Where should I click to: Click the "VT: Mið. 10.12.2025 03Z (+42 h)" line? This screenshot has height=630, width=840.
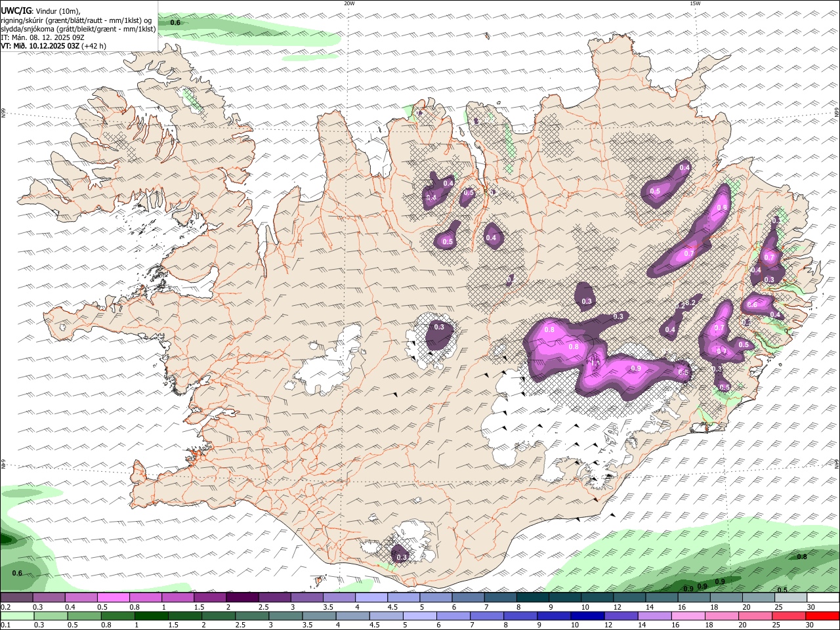point(54,46)
